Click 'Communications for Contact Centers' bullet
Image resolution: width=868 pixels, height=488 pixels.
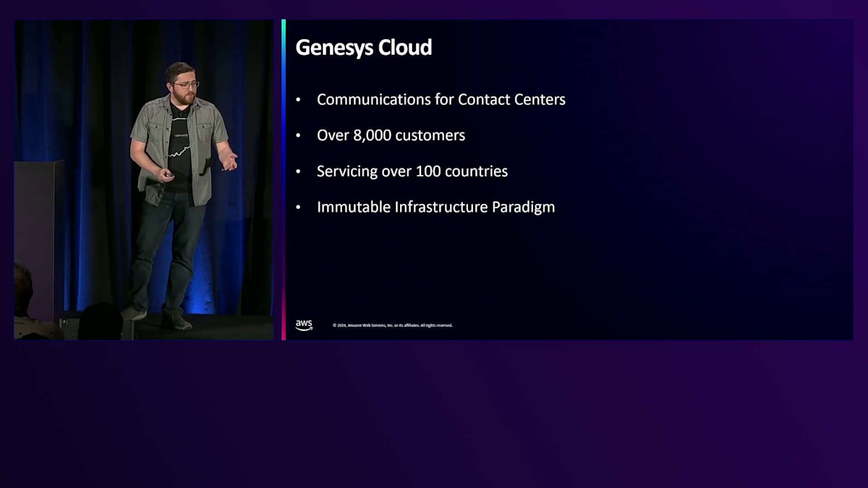click(x=441, y=100)
